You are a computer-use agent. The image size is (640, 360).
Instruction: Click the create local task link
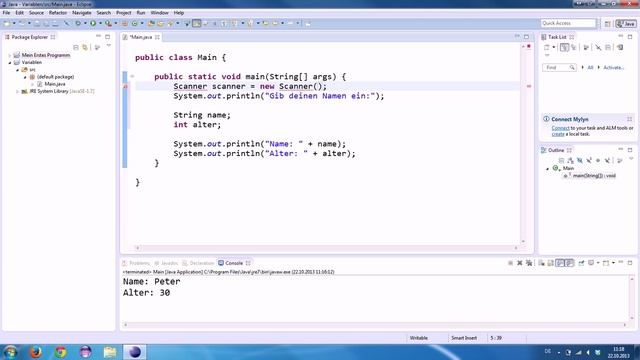(558, 134)
